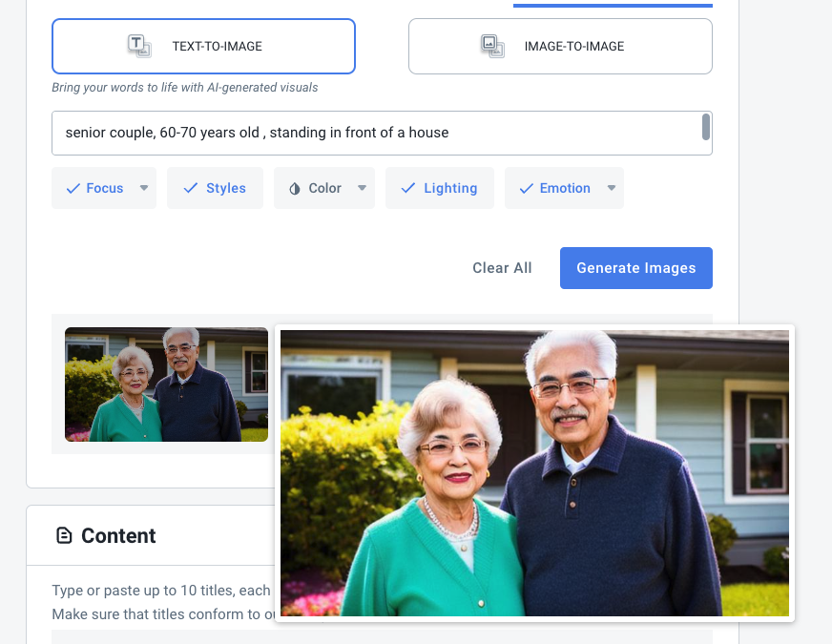The image size is (832, 644).
Task: Click the checkmark icon beside Lighting
Action: 408,188
